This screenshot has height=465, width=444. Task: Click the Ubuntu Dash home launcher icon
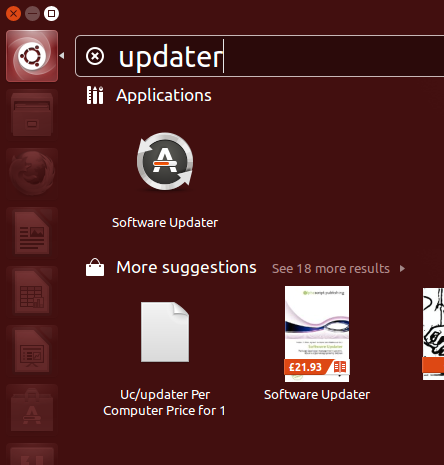[32, 56]
